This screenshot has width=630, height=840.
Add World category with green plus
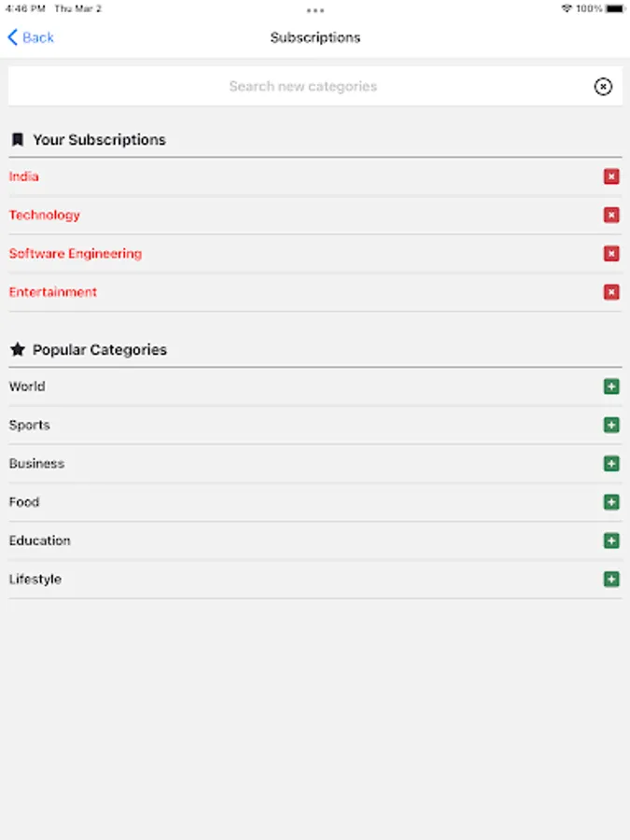click(611, 386)
